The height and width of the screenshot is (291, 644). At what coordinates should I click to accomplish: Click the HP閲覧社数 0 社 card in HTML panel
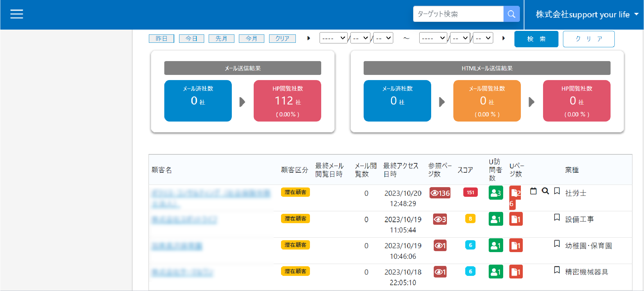(577, 101)
